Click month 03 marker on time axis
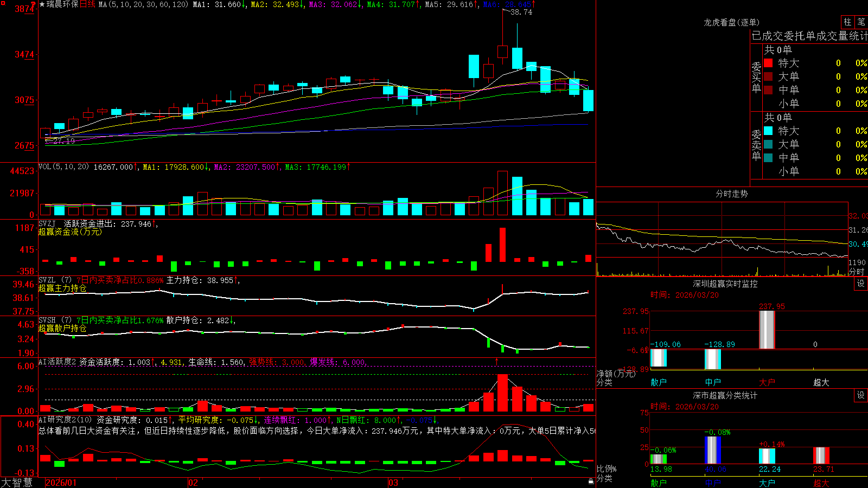The image size is (868, 488). point(393,483)
